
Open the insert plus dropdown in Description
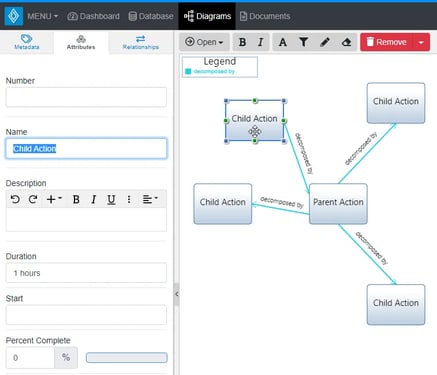54,199
